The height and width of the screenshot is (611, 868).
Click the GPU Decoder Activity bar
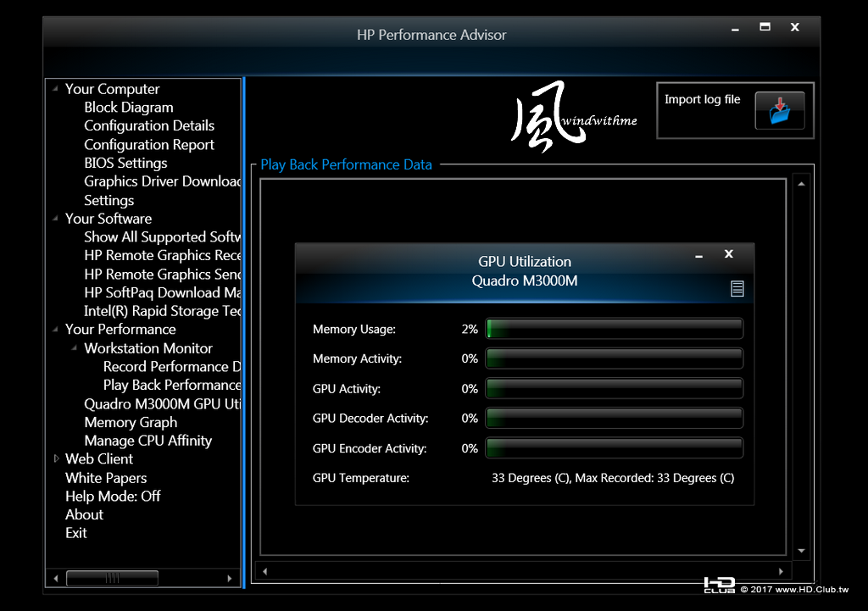[615, 419]
